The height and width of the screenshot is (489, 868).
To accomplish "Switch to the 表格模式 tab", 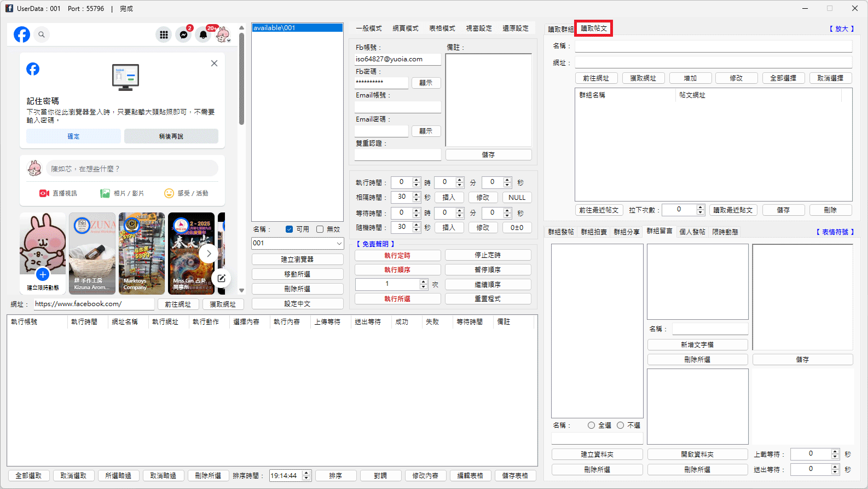I will [x=442, y=28].
